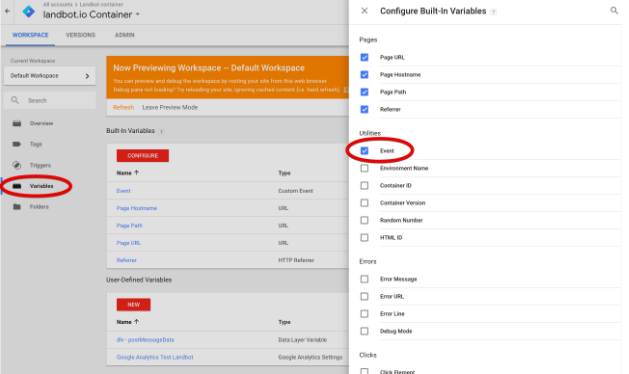Viewport: 629px width, 374px height.
Task: Enable the Environment Name checkbox
Action: click(x=364, y=168)
